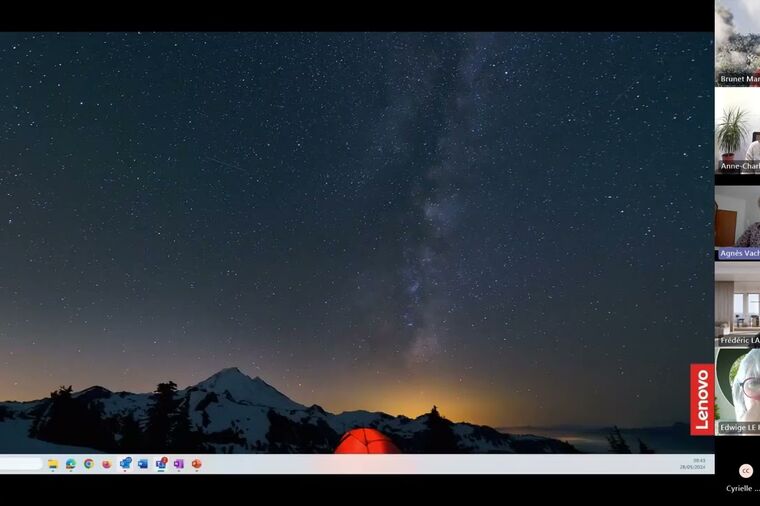Click the CC avatar for Cyrielle
This screenshot has width=760, height=506.
click(x=746, y=471)
